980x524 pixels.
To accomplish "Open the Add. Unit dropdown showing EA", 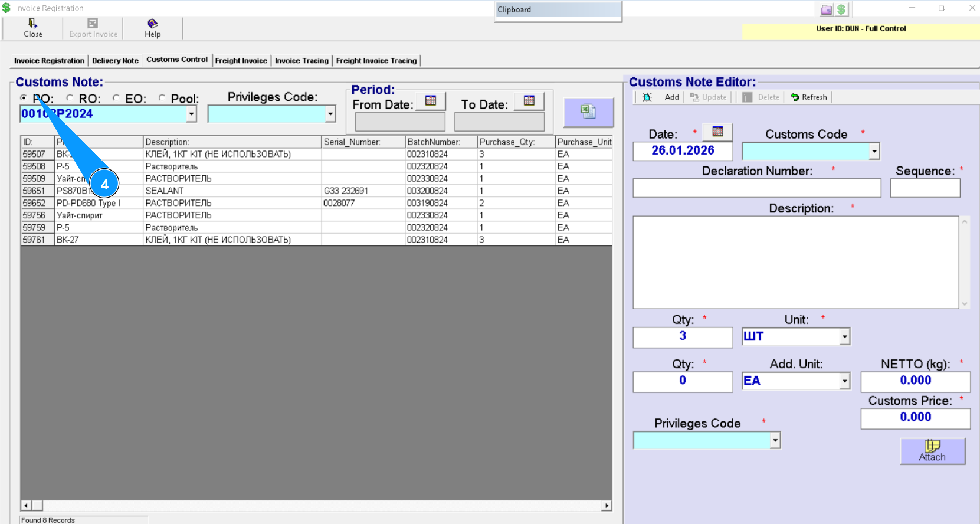I will coord(845,381).
